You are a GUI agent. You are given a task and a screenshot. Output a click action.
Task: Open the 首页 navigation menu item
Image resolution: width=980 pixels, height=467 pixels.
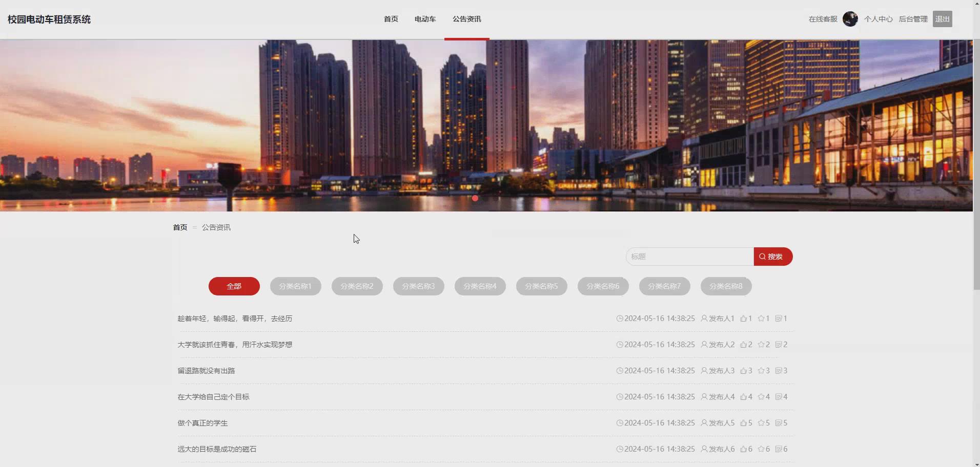point(391,19)
